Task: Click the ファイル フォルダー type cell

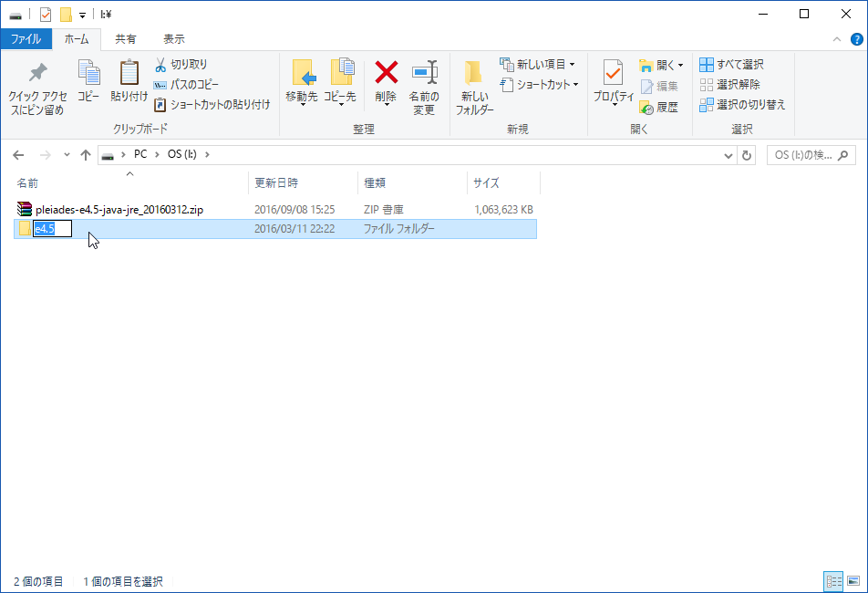Action: pos(399,229)
